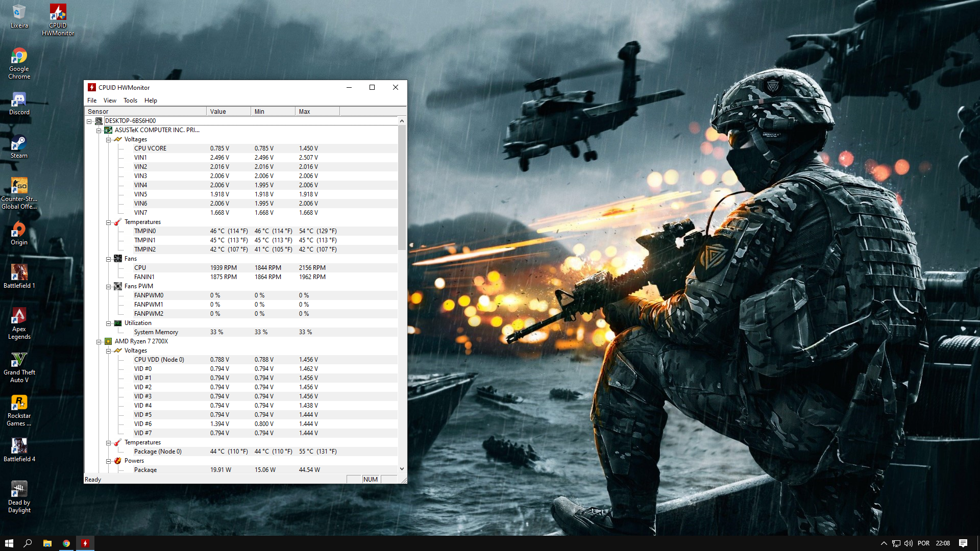Open taskbar search magnifier
This screenshot has width=980, height=551.
28,543
